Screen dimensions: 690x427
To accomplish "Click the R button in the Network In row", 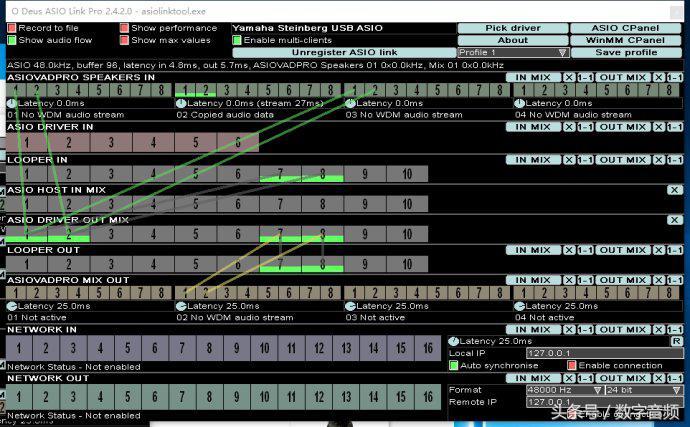I will point(676,342).
